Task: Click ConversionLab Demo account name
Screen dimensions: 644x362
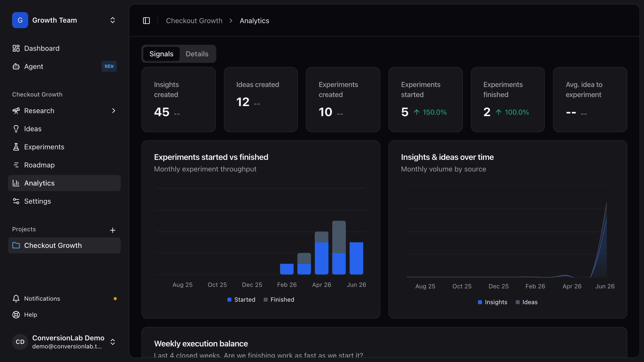Action: click(68, 338)
